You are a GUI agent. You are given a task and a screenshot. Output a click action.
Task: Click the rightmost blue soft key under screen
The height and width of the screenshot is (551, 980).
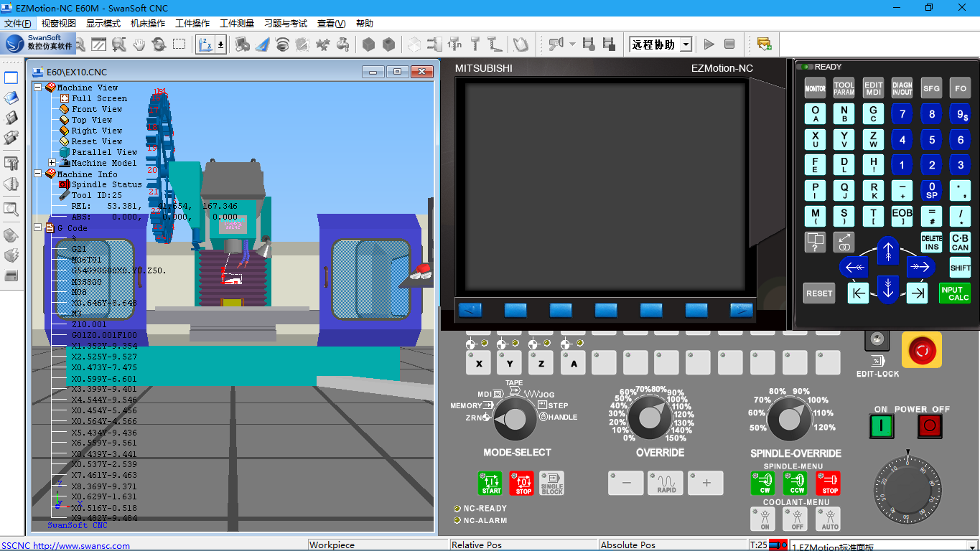point(742,311)
